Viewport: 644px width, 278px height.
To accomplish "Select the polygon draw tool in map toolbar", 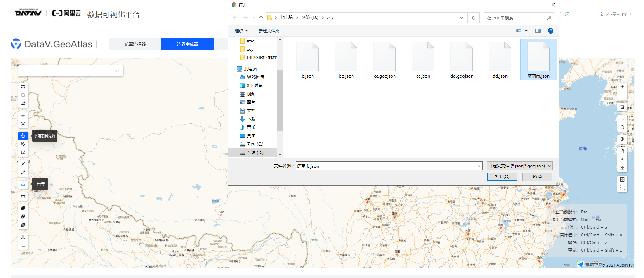I will (x=23, y=103).
